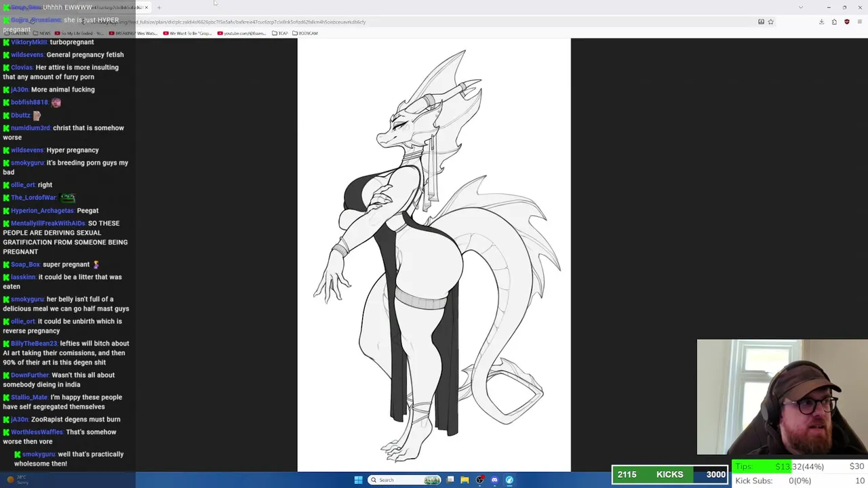Open a new browser tab
The height and width of the screenshot is (488, 868).
click(x=159, y=7)
